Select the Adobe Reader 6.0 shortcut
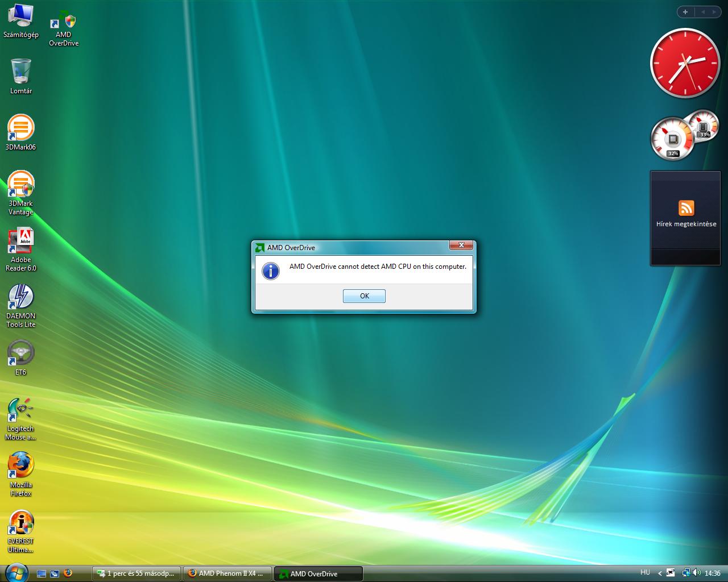This screenshot has width=728, height=582. click(20, 250)
